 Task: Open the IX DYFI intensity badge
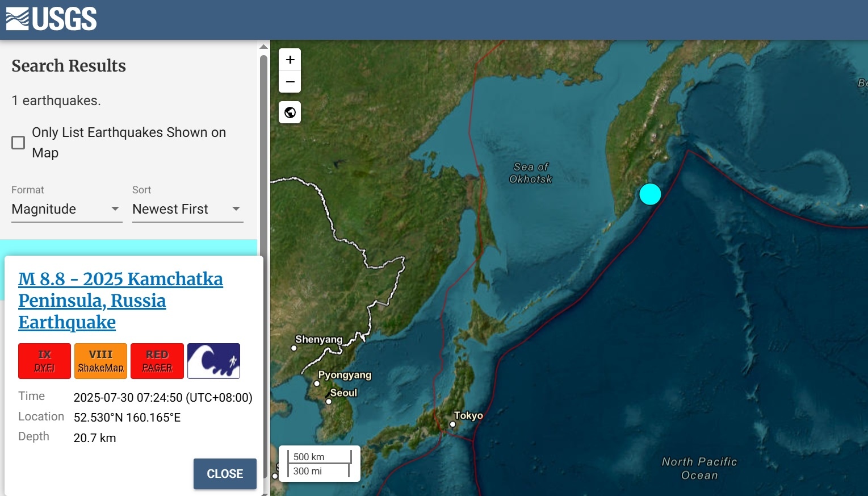(44, 361)
